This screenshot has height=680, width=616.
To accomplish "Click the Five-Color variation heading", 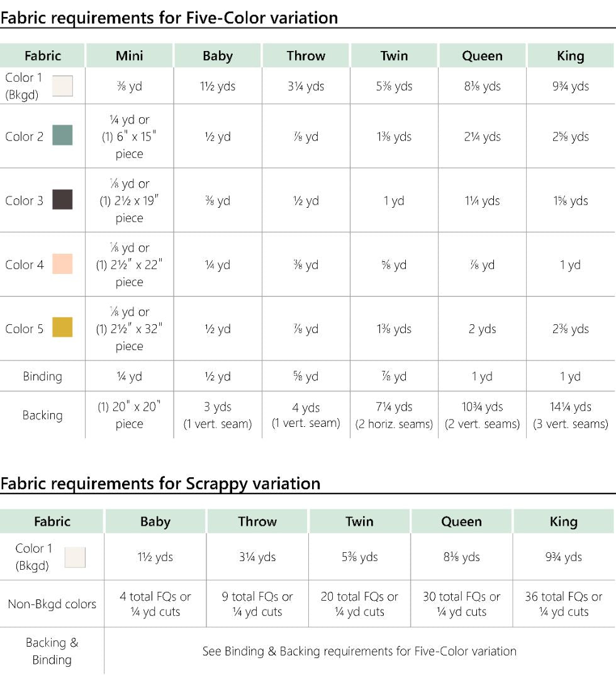I will tap(169, 18).
